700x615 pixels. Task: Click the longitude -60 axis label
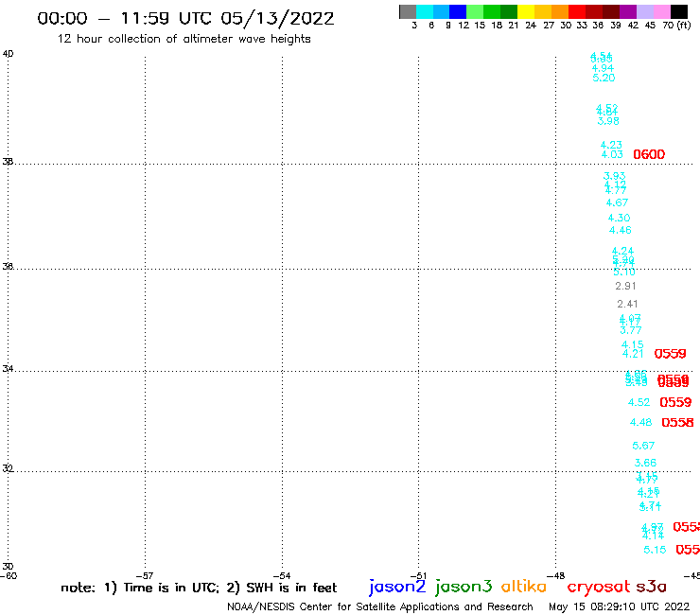tap(9, 576)
